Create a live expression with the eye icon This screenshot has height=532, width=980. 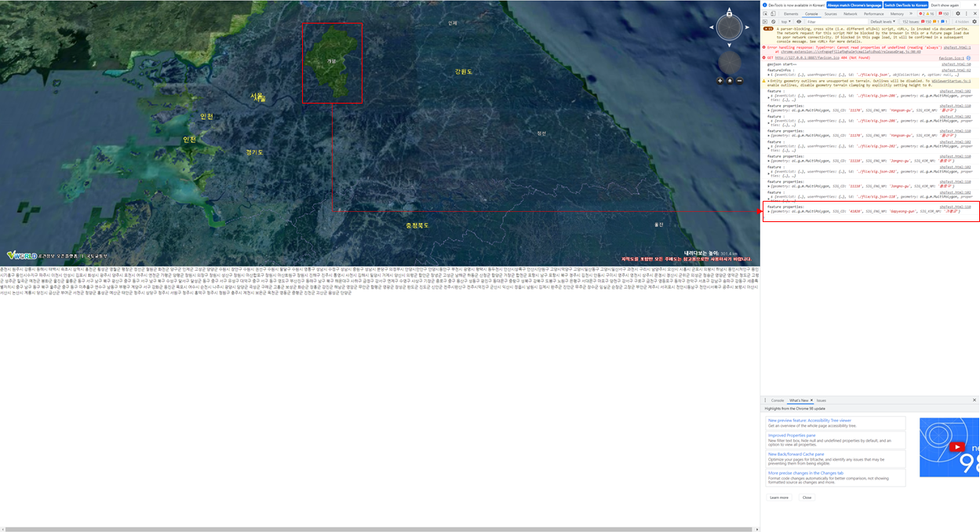coord(799,22)
